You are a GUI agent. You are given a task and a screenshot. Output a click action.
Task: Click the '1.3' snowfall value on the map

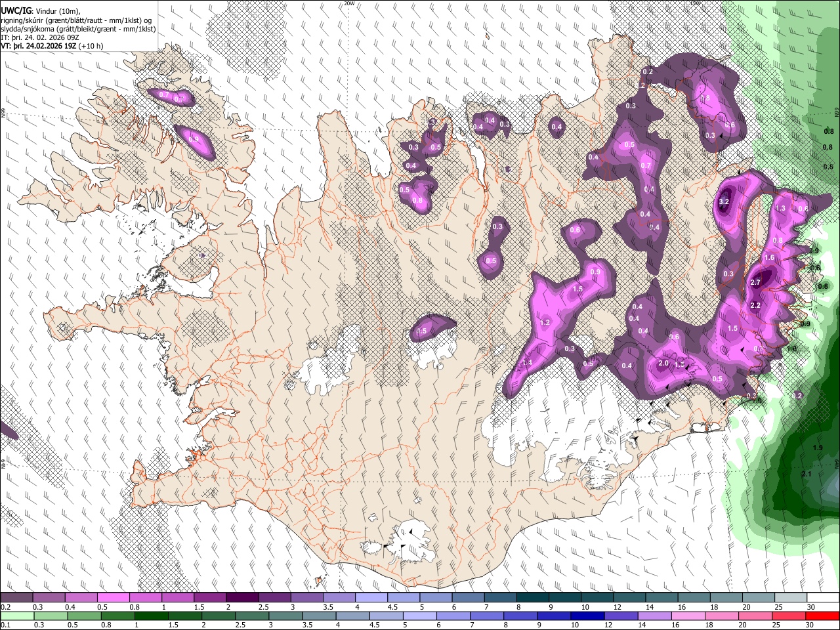[x=780, y=209]
